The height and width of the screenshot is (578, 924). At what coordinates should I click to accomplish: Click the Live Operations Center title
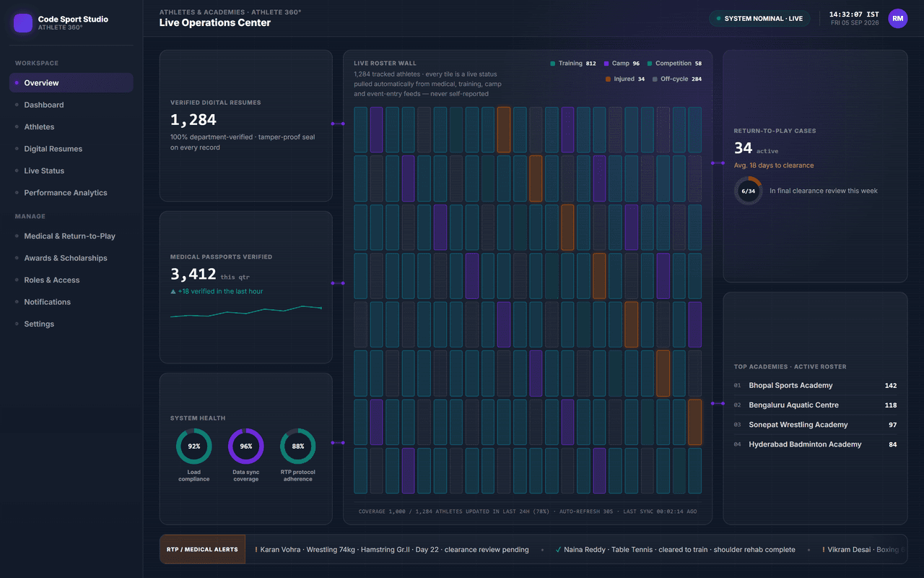(x=215, y=22)
